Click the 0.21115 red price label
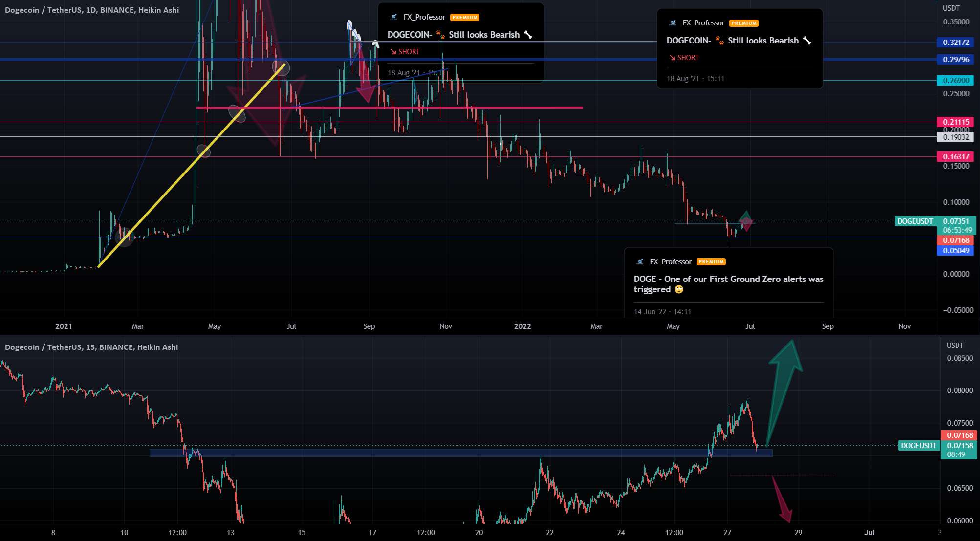Viewport: 980px width, 541px height. tap(956, 122)
